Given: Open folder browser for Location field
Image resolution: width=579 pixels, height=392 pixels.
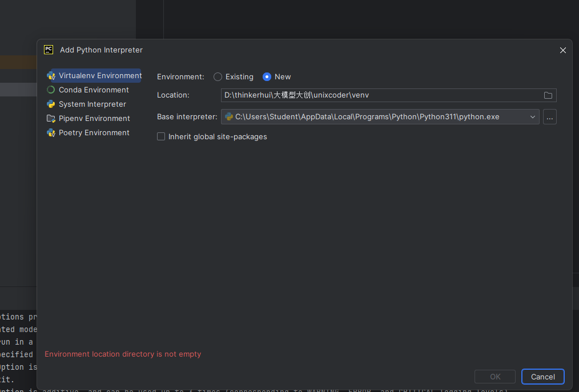Looking at the screenshot, I should 548,95.
